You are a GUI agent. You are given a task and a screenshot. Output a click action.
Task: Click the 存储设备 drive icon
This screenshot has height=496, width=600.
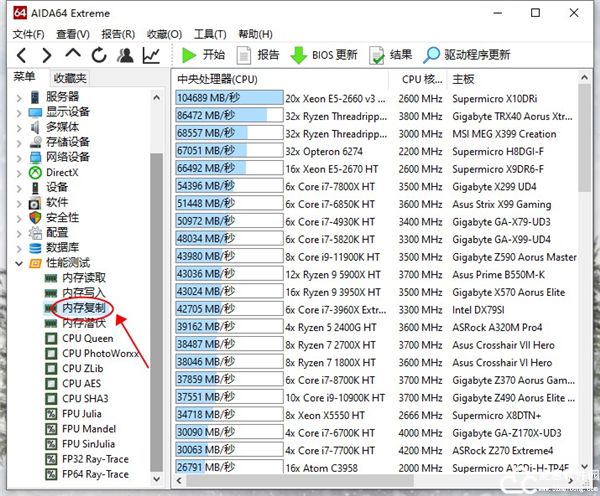35,142
